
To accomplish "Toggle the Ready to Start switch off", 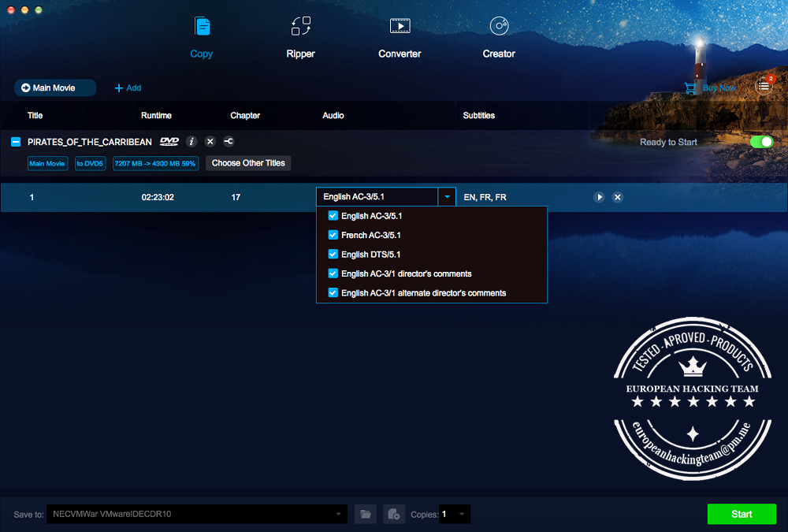I will click(x=760, y=141).
